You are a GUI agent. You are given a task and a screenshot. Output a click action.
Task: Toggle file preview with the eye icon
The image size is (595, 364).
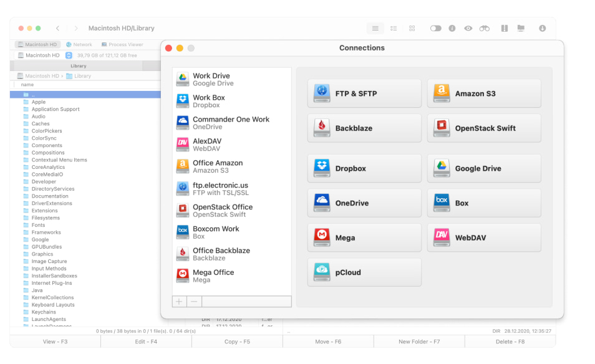pos(468,28)
